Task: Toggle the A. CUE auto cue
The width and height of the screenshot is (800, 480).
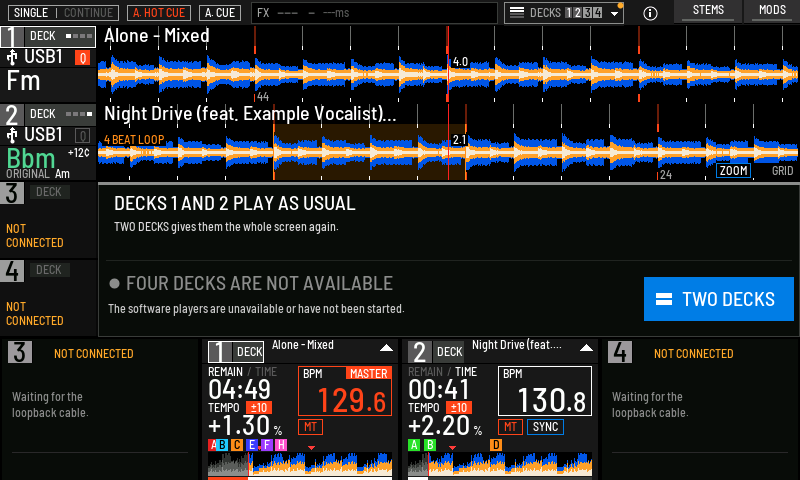Action: pyautogui.click(x=220, y=13)
